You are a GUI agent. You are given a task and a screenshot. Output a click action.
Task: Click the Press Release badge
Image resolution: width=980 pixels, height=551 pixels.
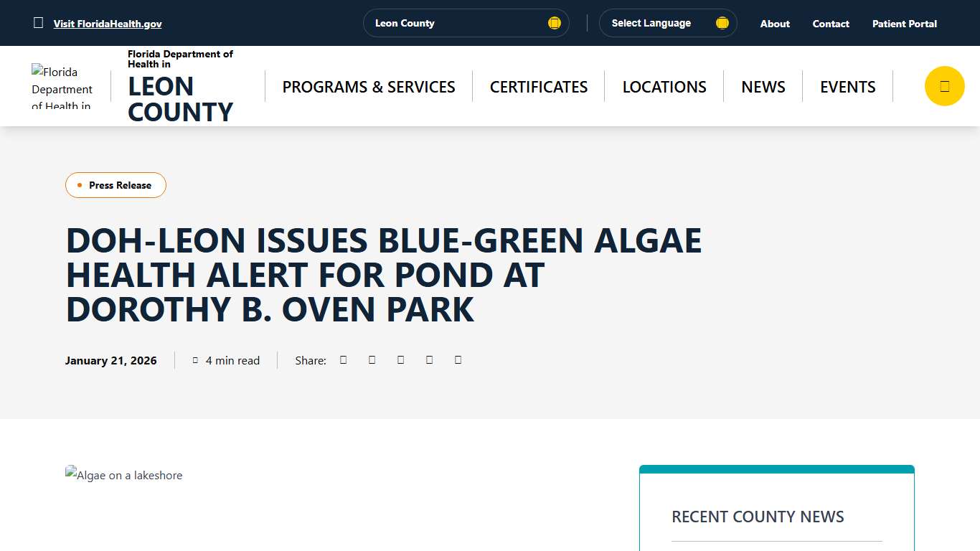click(x=116, y=184)
